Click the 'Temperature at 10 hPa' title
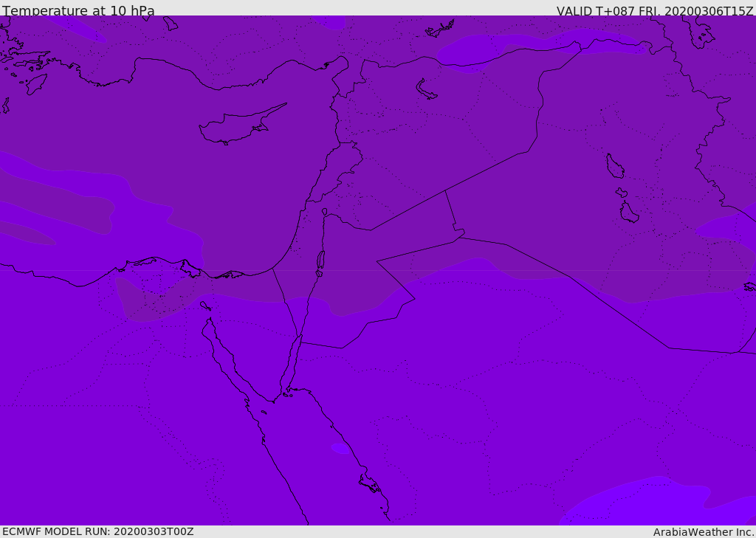The height and width of the screenshot is (538, 756). tap(78, 10)
